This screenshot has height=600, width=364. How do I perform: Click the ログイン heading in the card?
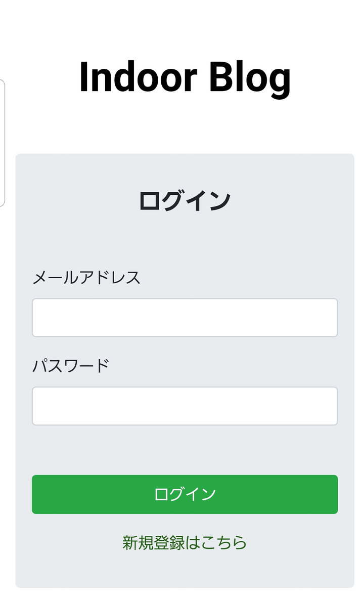pos(185,201)
